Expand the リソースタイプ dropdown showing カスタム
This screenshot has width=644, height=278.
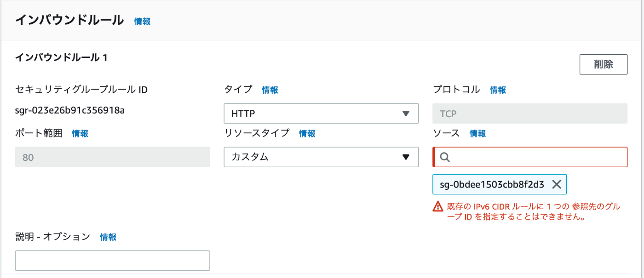coord(321,157)
